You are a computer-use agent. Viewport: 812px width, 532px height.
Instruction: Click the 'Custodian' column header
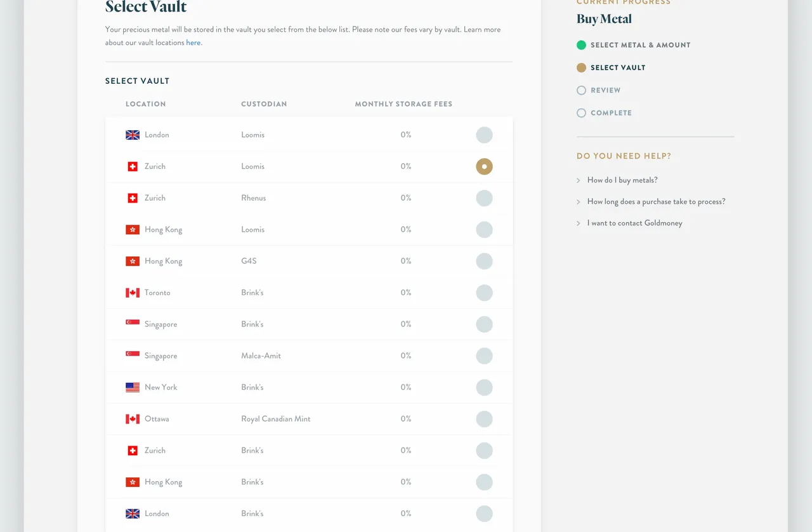pos(264,104)
